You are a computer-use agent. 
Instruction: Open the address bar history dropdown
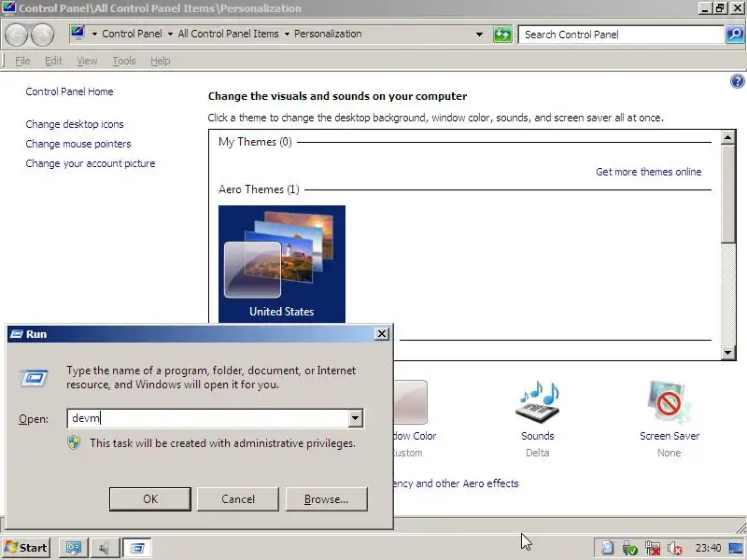[479, 35]
